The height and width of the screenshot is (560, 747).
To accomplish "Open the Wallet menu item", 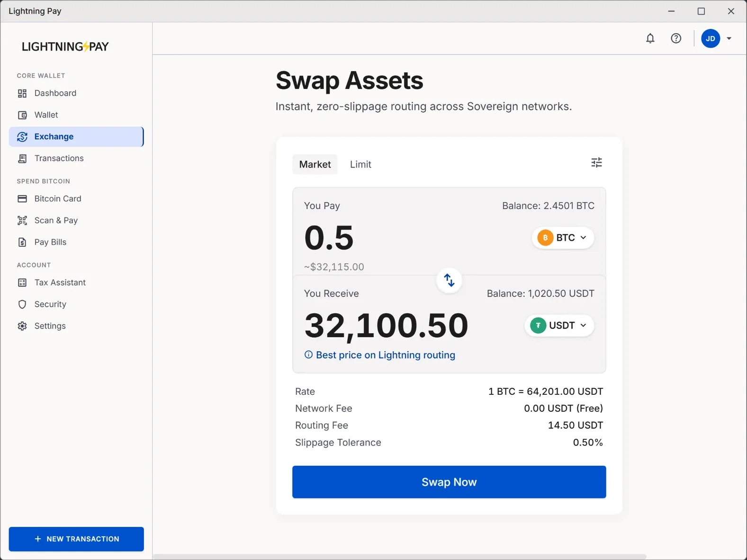I will pos(76,115).
